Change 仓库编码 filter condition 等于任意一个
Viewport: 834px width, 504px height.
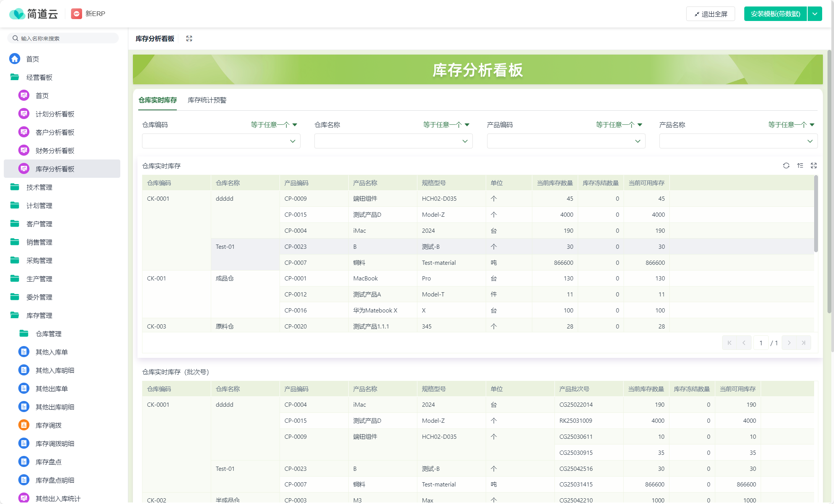point(273,125)
